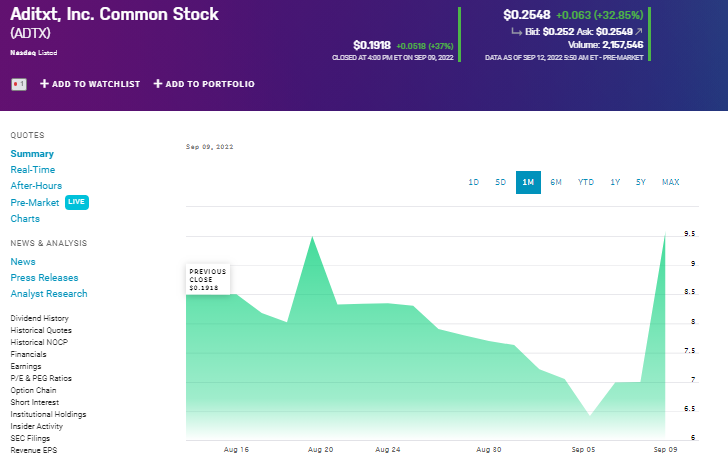Click the Nasdaq Listed label
This screenshot has width=728, height=470.
[34, 53]
